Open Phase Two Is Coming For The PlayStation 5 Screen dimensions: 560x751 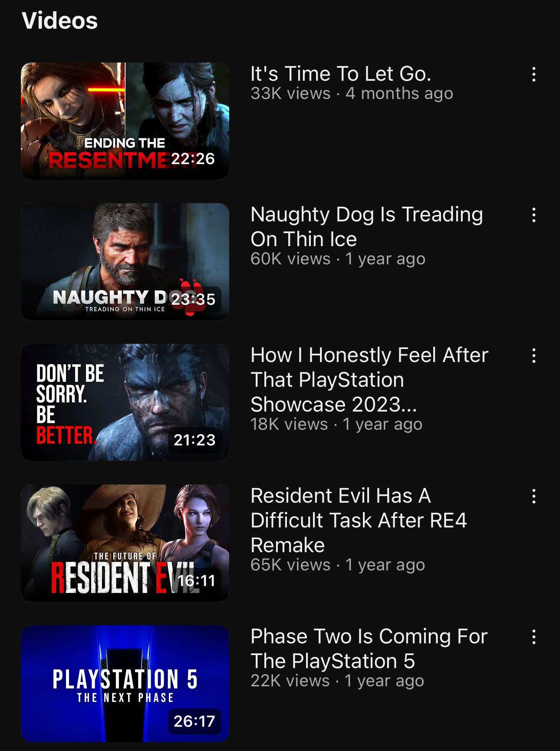[x=369, y=649]
